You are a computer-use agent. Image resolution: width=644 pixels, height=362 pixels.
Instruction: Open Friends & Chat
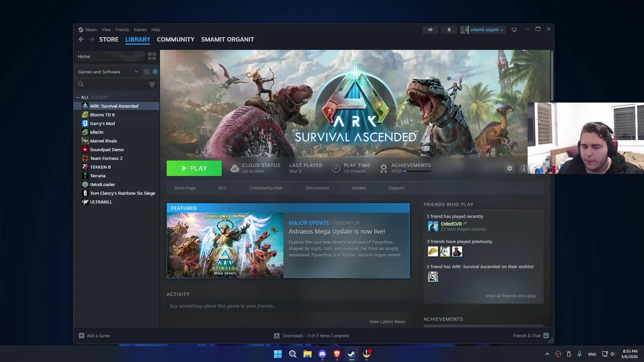point(531,336)
